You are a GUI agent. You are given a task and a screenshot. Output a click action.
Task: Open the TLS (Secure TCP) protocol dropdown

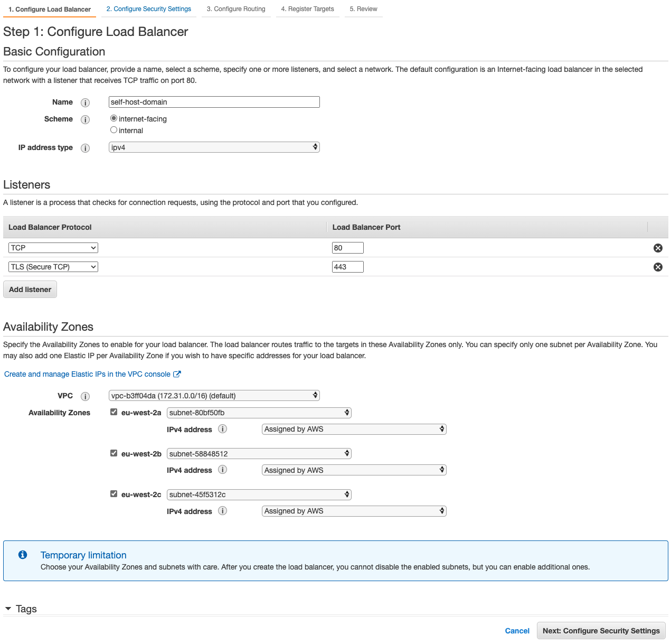pos(53,267)
